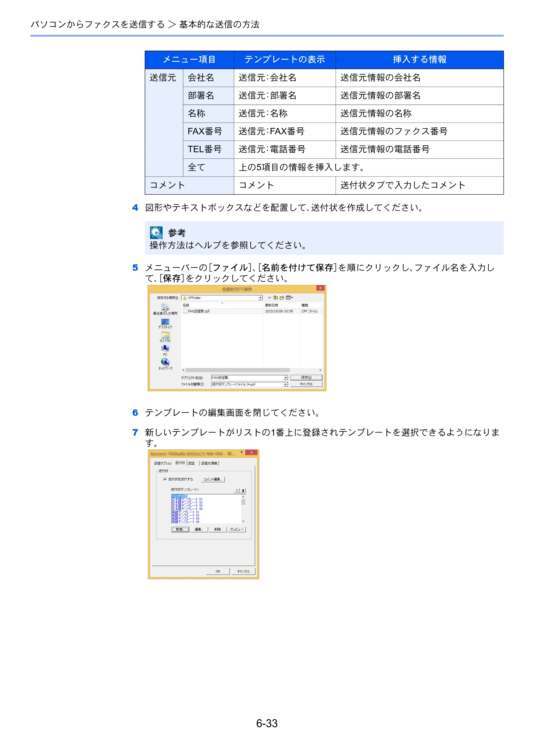The image size is (534, 756).
Task: Switch to the 送信元情報 tab
Action: [x=209, y=463]
